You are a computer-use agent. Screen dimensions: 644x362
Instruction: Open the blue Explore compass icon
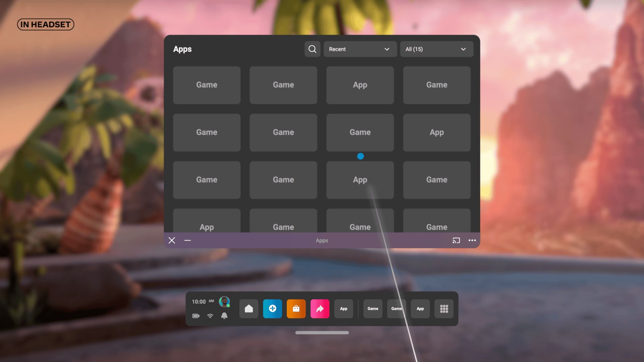[272, 309]
